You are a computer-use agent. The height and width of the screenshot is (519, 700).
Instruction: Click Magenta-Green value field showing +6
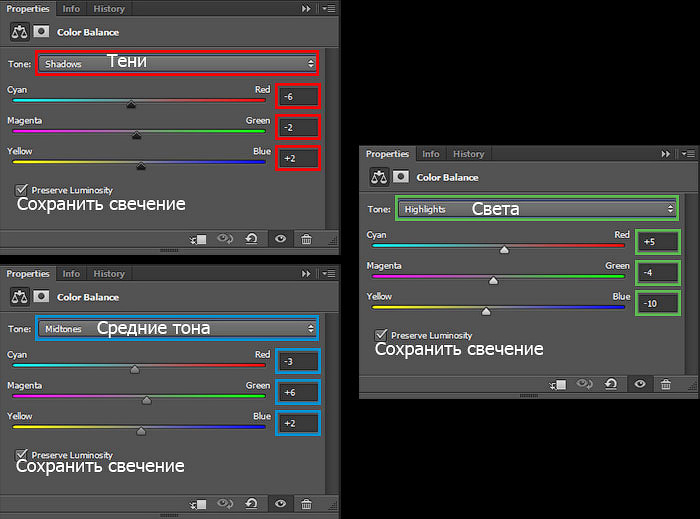[298, 392]
